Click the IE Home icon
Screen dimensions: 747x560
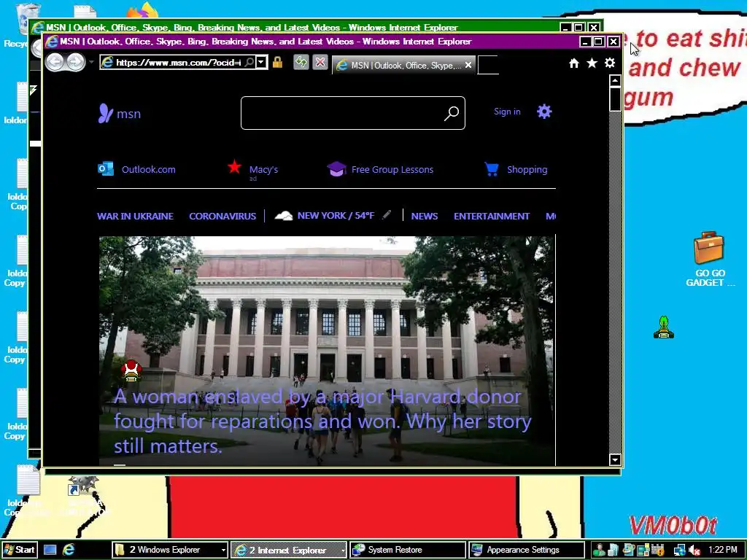click(573, 63)
